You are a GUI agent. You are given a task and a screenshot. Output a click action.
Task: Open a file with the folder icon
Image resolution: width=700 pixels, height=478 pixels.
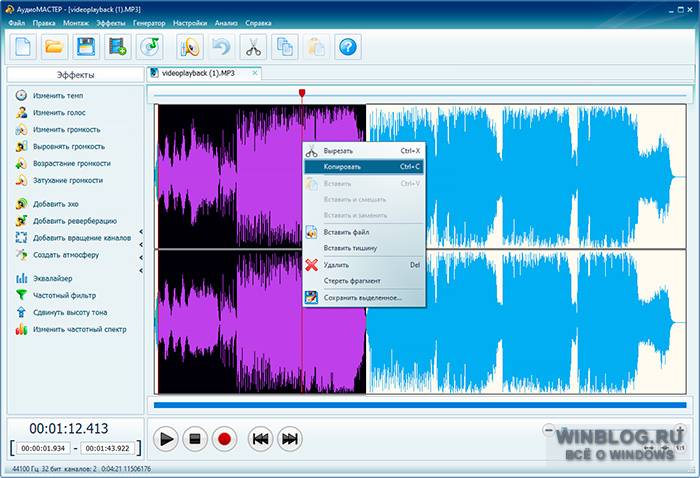[55, 45]
